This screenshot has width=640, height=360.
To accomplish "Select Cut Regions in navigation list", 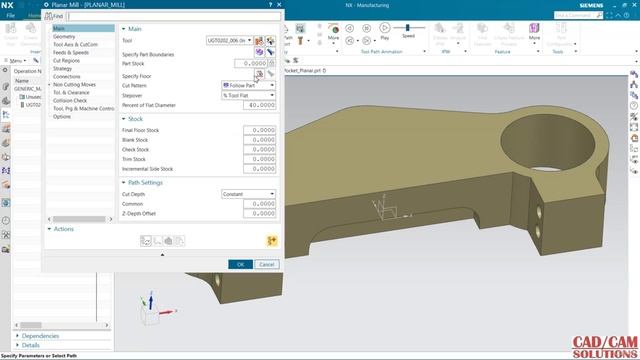I will pos(66,60).
